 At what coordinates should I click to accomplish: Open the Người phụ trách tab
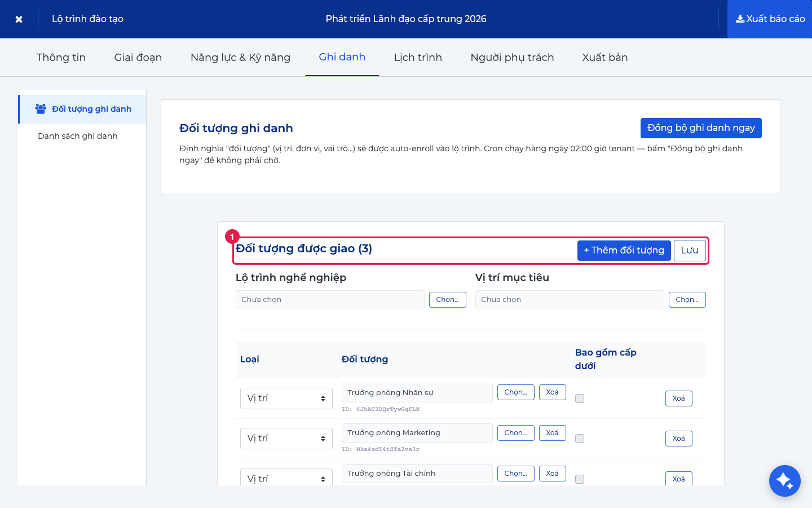512,57
